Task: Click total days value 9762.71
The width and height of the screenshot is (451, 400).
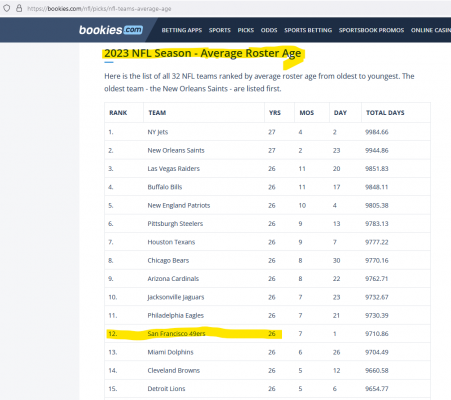Action: 377,279
